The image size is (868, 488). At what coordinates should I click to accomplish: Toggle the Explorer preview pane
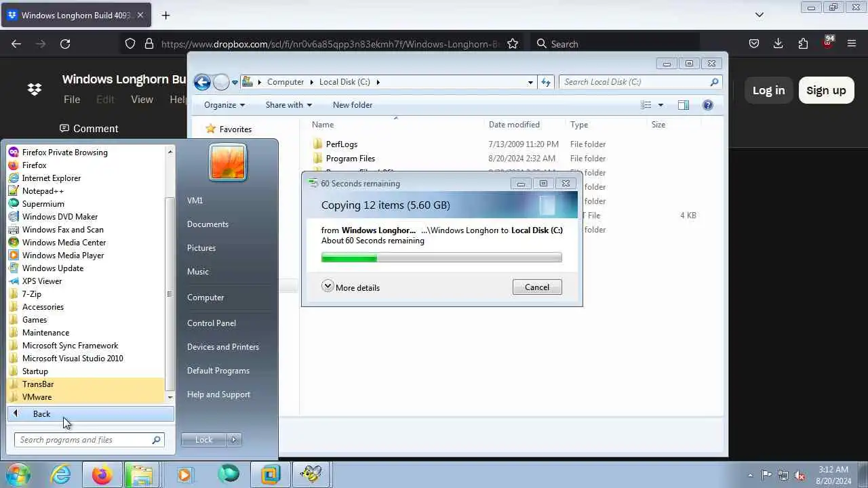pyautogui.click(x=684, y=105)
